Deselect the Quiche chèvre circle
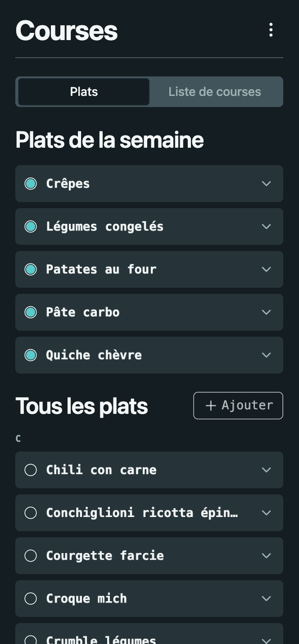299x644 pixels. [31, 355]
